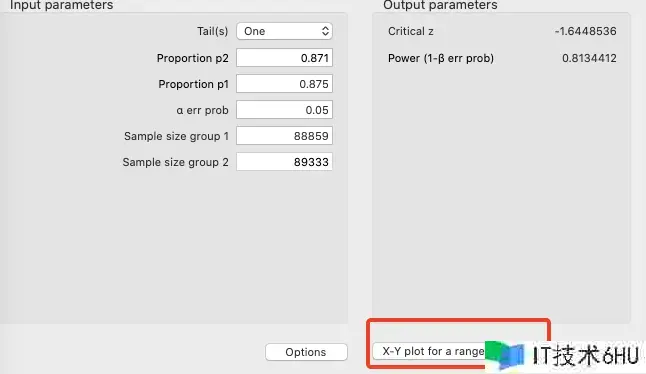Click the up-down chevron on Tail(s) selector
Viewport: 646px width, 374px height.
tap(325, 31)
